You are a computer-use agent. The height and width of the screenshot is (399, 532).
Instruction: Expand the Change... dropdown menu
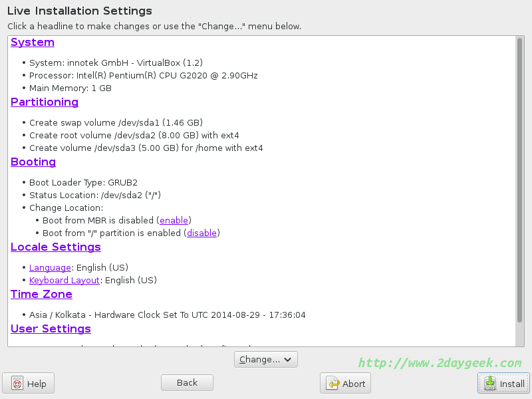[x=265, y=360]
